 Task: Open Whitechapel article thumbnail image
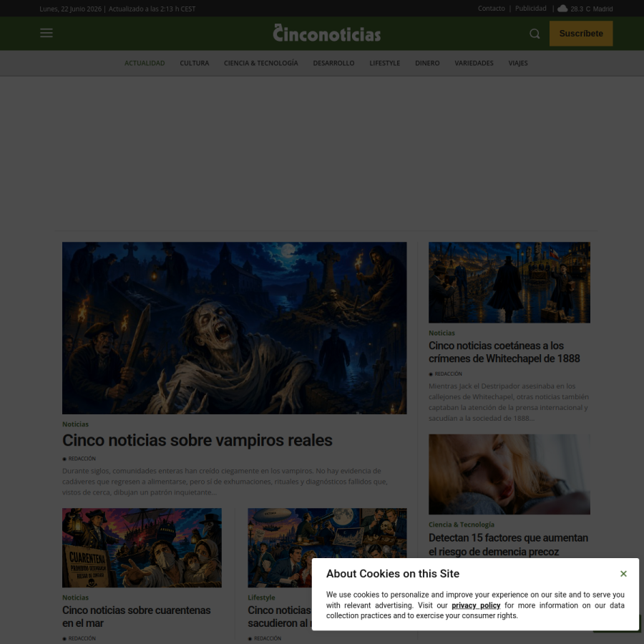coord(509,282)
